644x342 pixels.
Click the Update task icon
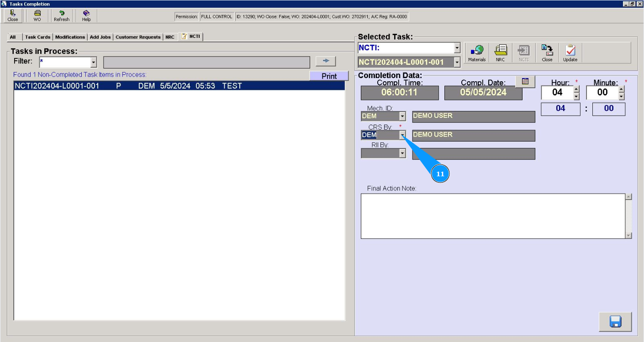570,53
